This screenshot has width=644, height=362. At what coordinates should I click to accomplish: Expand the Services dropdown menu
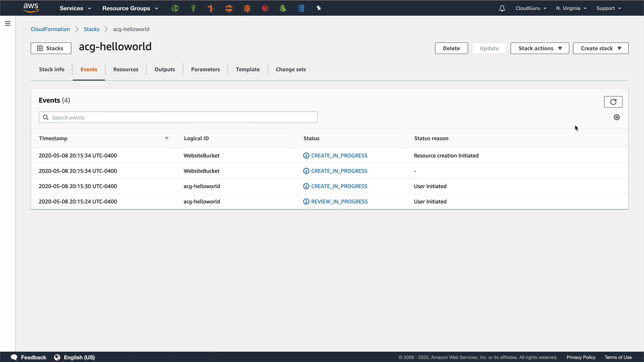coord(75,8)
